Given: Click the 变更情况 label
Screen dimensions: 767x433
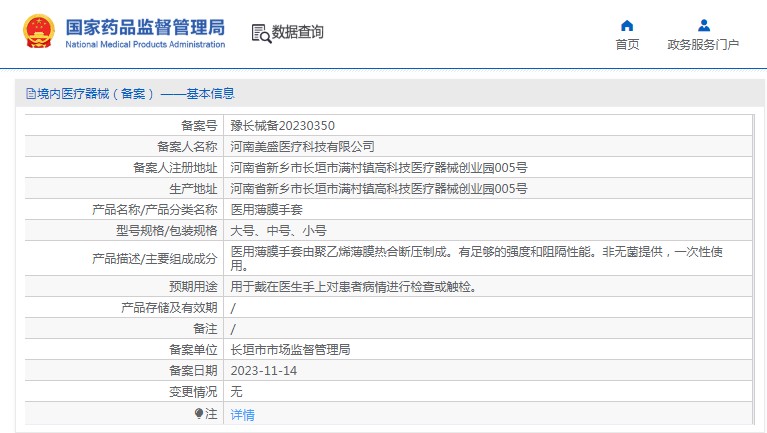Looking at the screenshot, I should (193, 392).
